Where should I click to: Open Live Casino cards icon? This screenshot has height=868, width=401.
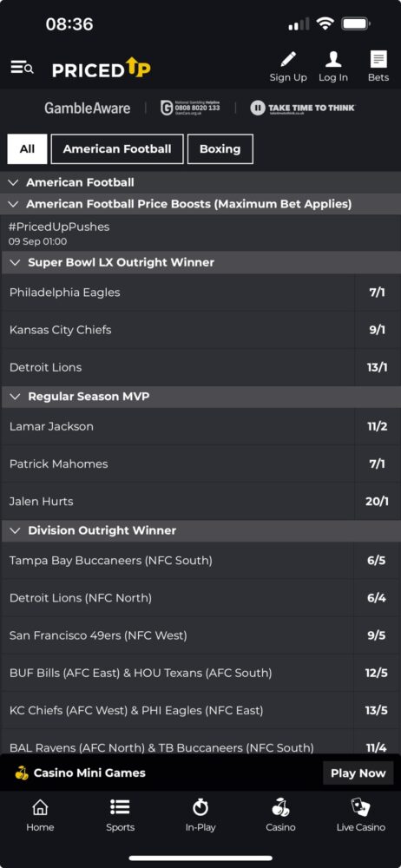coord(360,807)
